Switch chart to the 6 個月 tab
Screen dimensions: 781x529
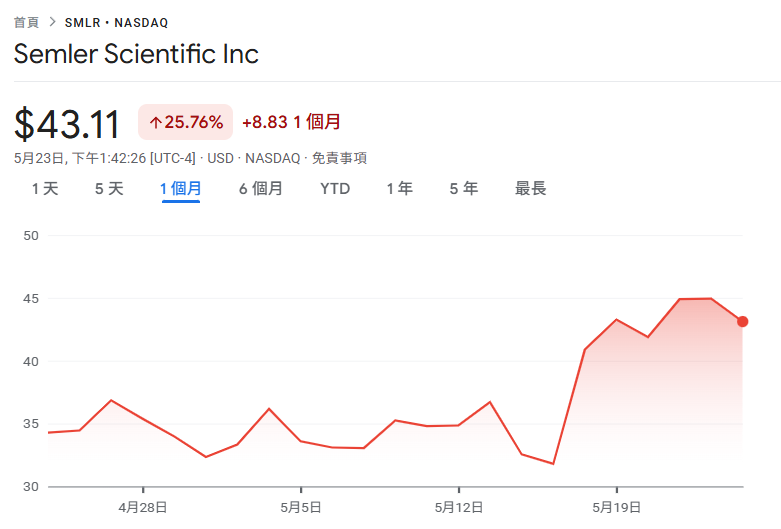click(260, 188)
